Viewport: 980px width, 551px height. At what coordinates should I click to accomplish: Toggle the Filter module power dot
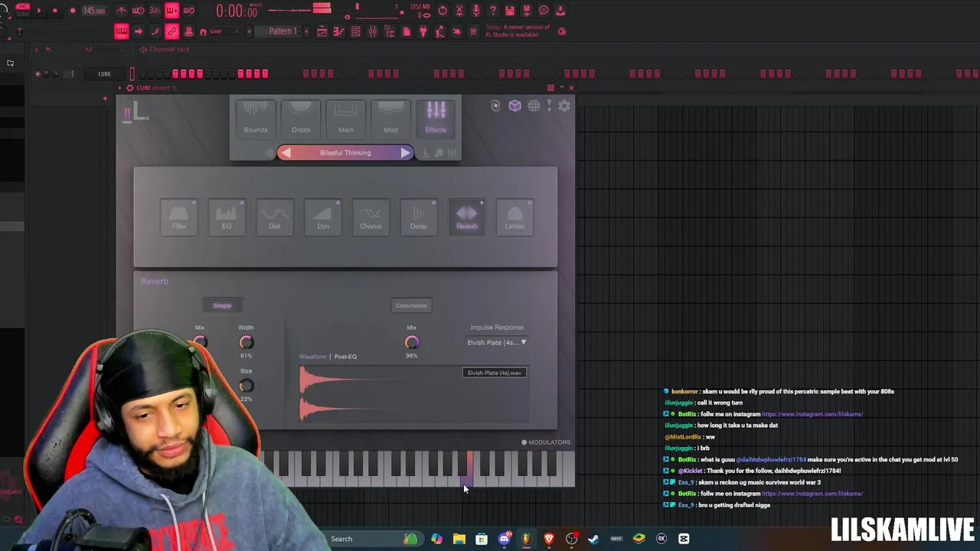(x=194, y=203)
